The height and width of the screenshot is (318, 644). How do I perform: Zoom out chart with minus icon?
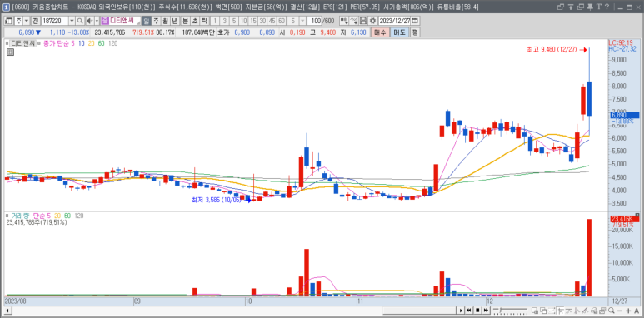[x=620, y=311]
